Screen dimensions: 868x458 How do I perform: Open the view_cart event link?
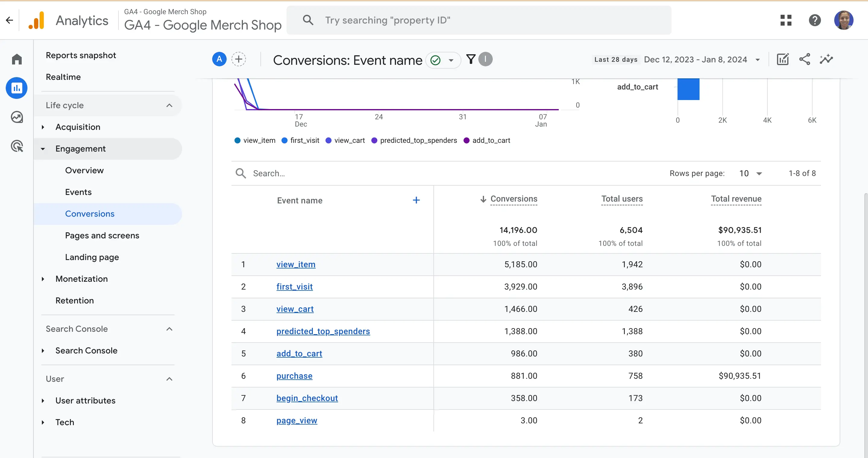[x=295, y=309]
